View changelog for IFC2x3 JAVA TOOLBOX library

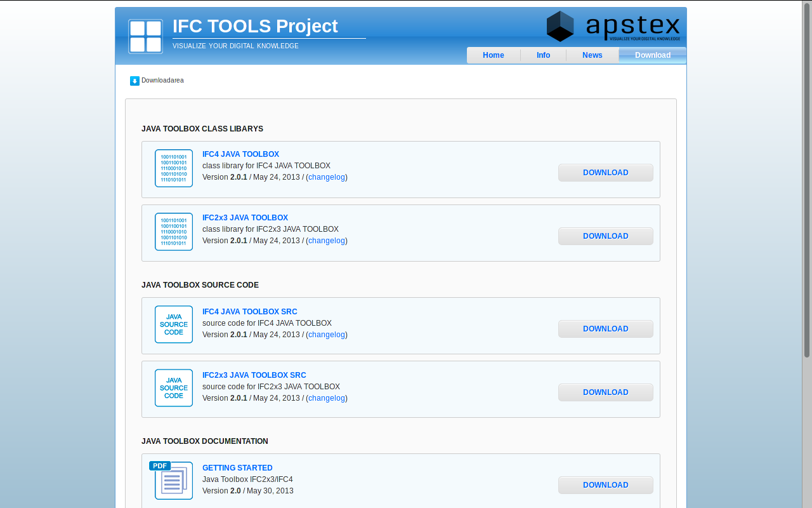pos(327,241)
